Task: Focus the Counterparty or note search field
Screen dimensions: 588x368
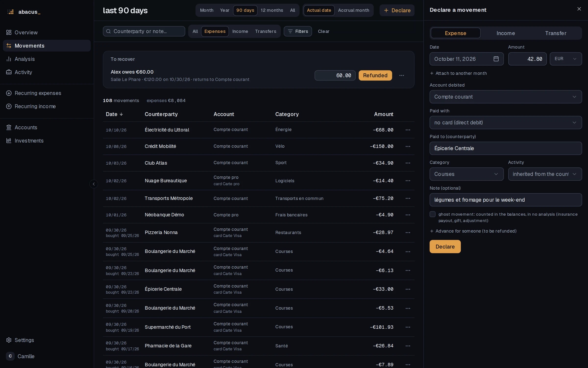Action: click(144, 31)
